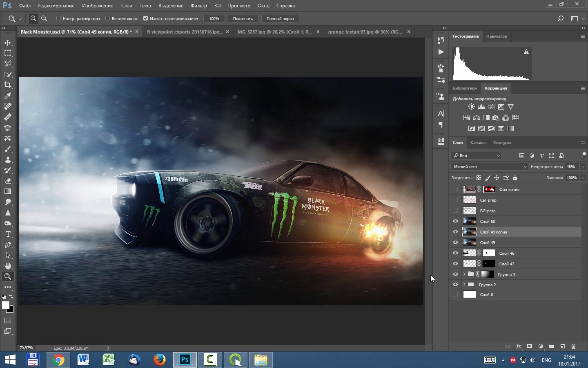Select the Hand tool

(x=8, y=266)
